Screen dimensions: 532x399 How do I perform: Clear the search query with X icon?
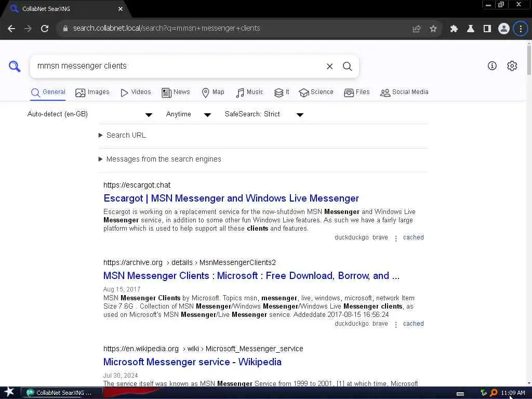329,66
